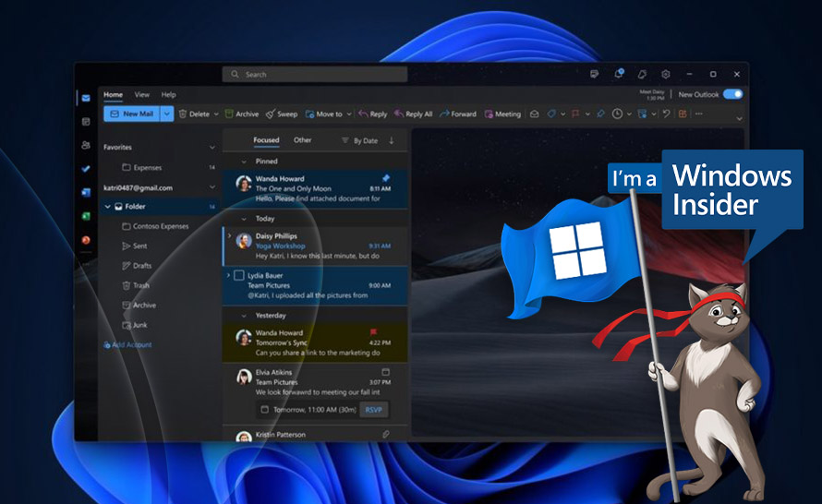Click the Reply button

(x=373, y=114)
